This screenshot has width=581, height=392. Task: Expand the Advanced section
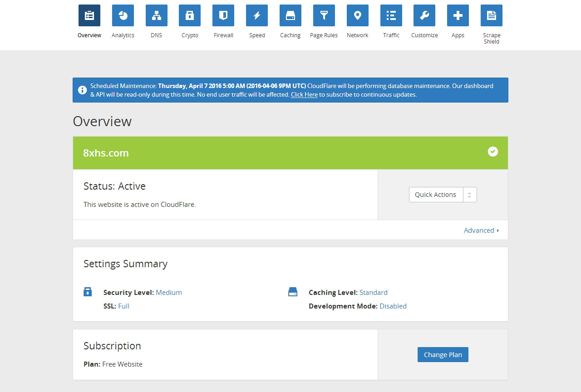tap(482, 230)
